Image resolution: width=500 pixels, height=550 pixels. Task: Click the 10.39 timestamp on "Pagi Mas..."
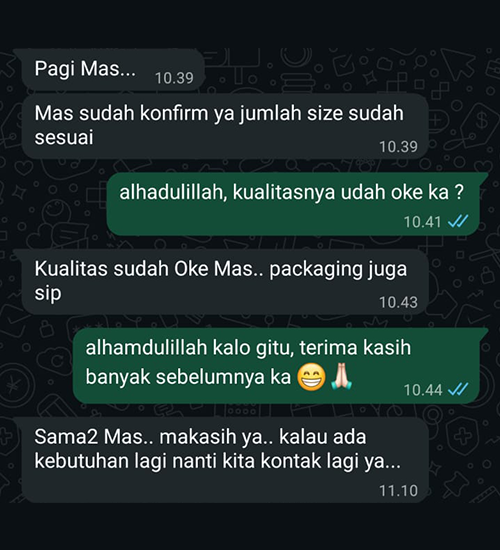(x=174, y=78)
